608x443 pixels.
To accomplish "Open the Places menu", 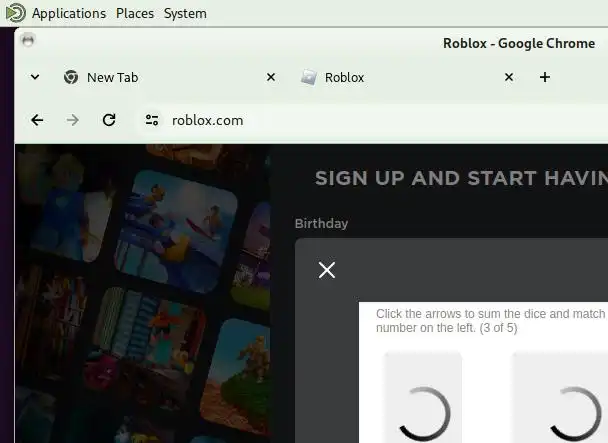I will (135, 14).
